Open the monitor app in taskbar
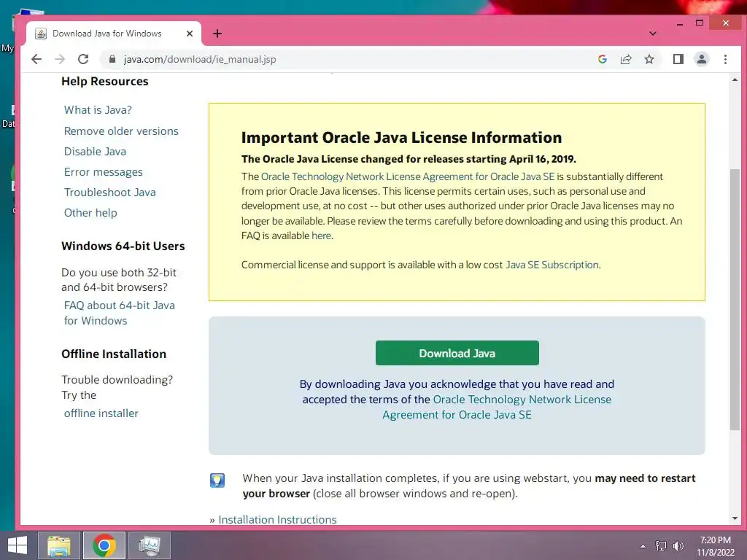747x560 pixels. click(x=149, y=545)
